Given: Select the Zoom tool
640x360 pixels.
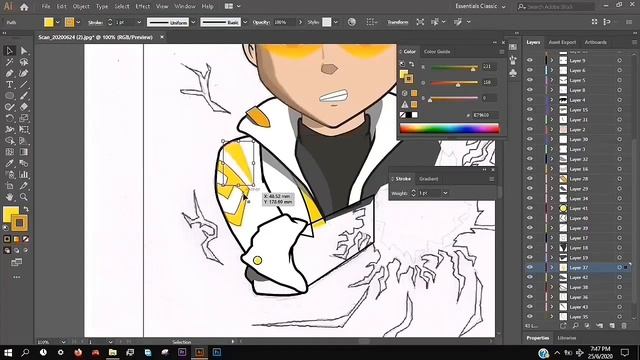Looking at the screenshot, I should point(24,197).
